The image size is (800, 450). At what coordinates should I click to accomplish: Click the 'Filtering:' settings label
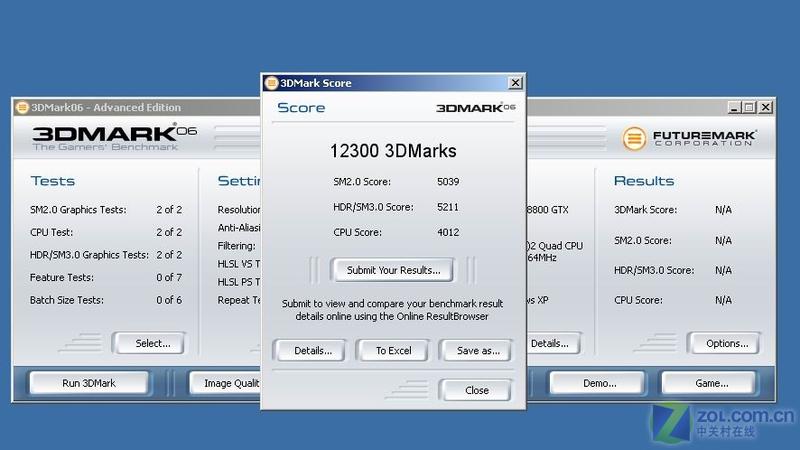236,246
